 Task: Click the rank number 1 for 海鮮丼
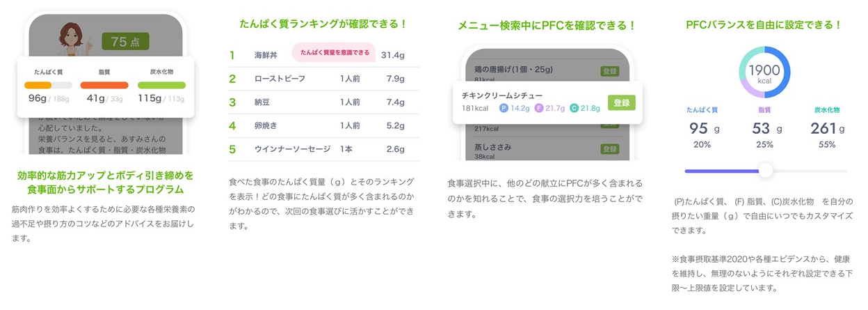[232, 55]
